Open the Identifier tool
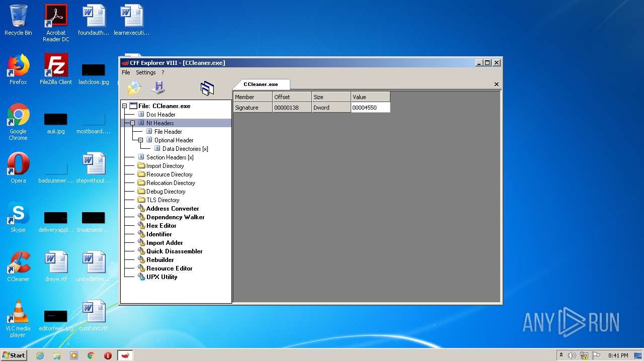 tap(159, 234)
